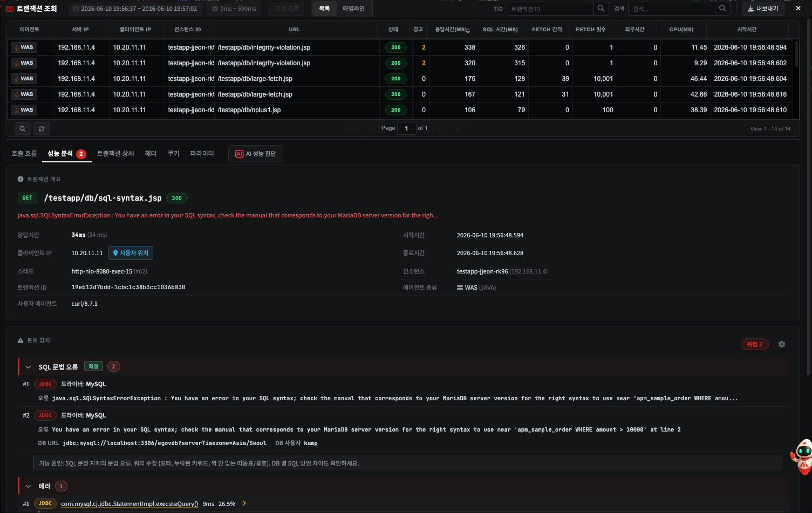Open the 호출 흐름 tab
Image resolution: width=812 pixels, height=513 pixels.
pyautogui.click(x=24, y=154)
